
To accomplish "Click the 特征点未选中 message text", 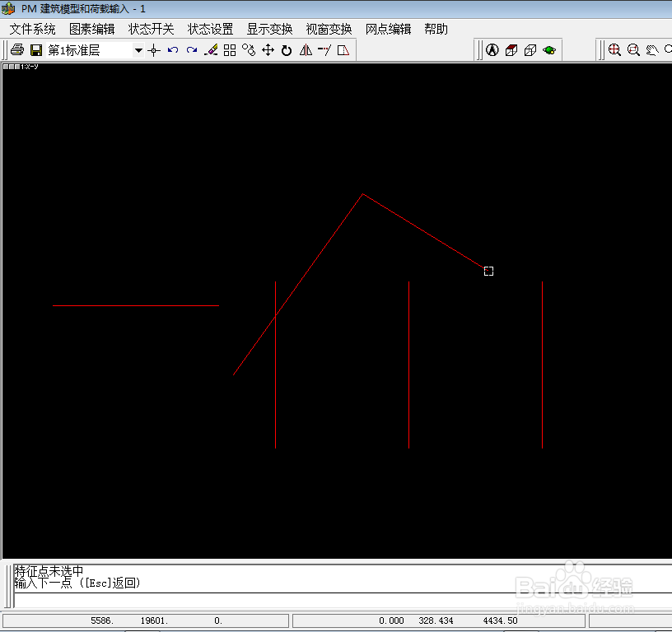I will tap(49, 571).
